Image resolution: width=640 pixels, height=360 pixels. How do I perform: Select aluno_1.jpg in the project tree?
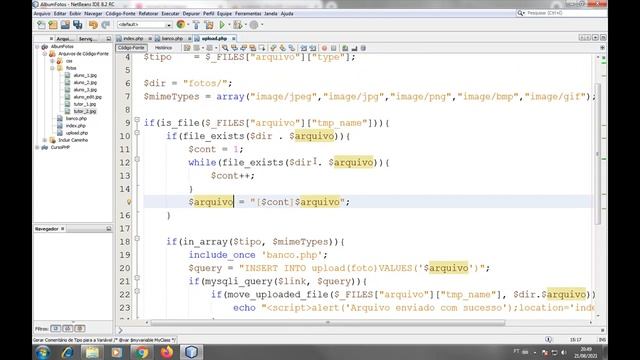pos(85,75)
